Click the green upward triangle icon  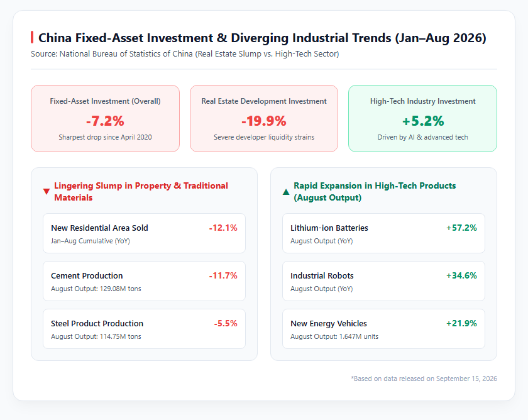coord(286,192)
